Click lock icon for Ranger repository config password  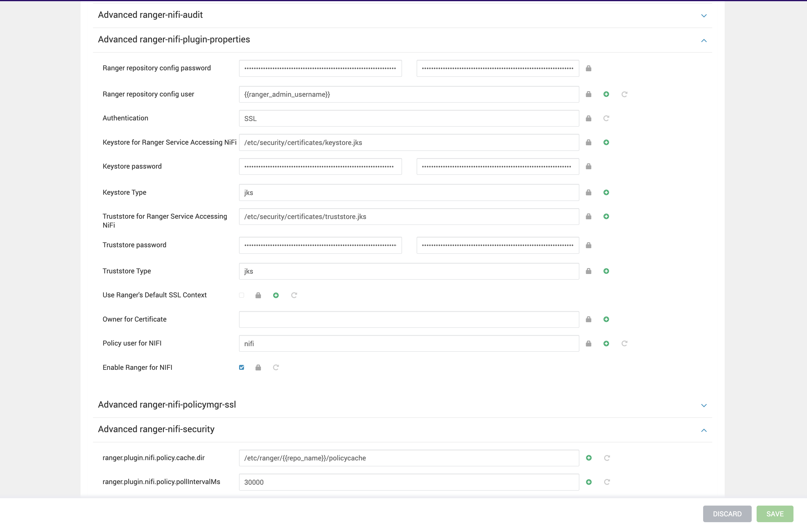pos(589,68)
